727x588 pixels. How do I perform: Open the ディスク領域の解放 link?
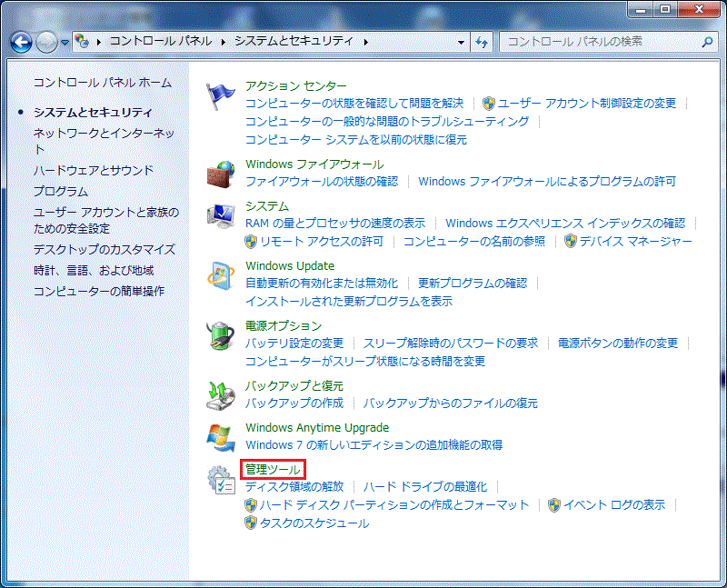[294, 487]
